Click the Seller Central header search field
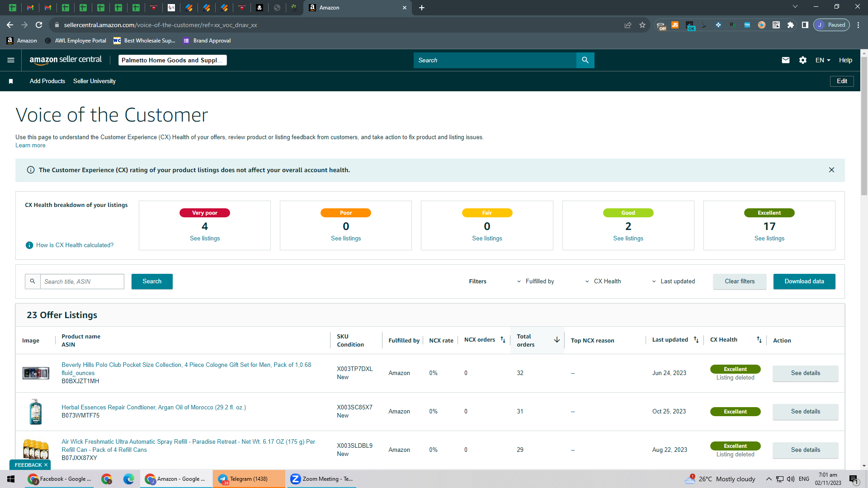The width and height of the screenshot is (868, 488). pyautogui.click(x=495, y=60)
